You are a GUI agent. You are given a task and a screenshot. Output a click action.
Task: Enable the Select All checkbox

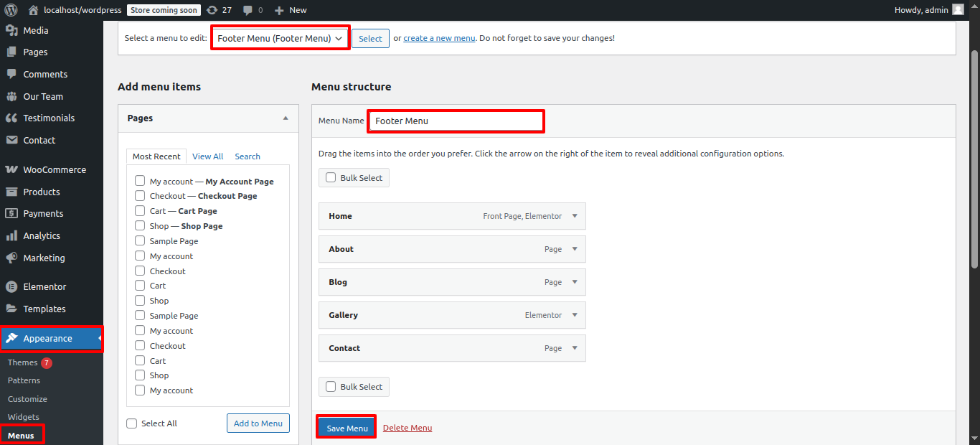tap(132, 423)
